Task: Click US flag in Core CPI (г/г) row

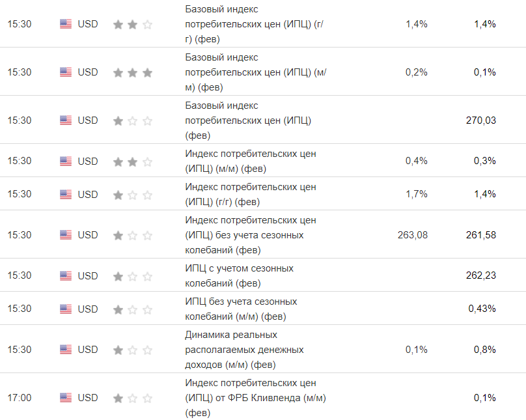Action: click(x=66, y=24)
